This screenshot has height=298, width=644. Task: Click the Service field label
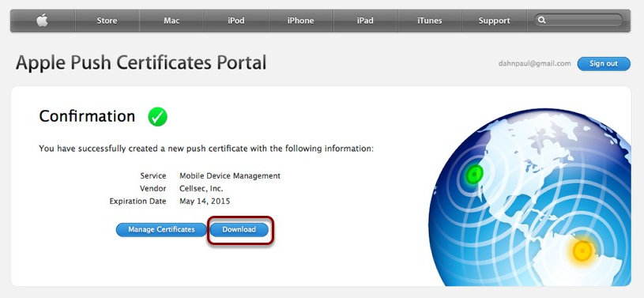[153, 176]
